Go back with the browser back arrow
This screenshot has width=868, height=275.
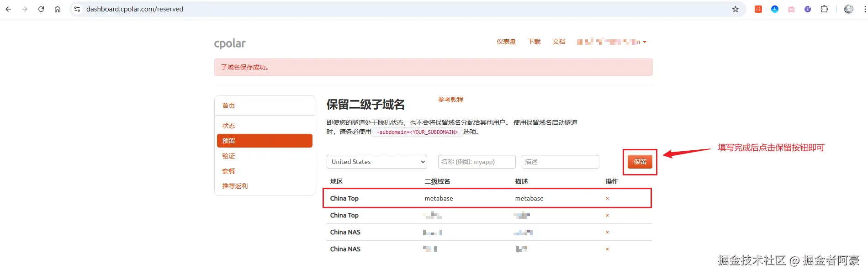pos(8,9)
